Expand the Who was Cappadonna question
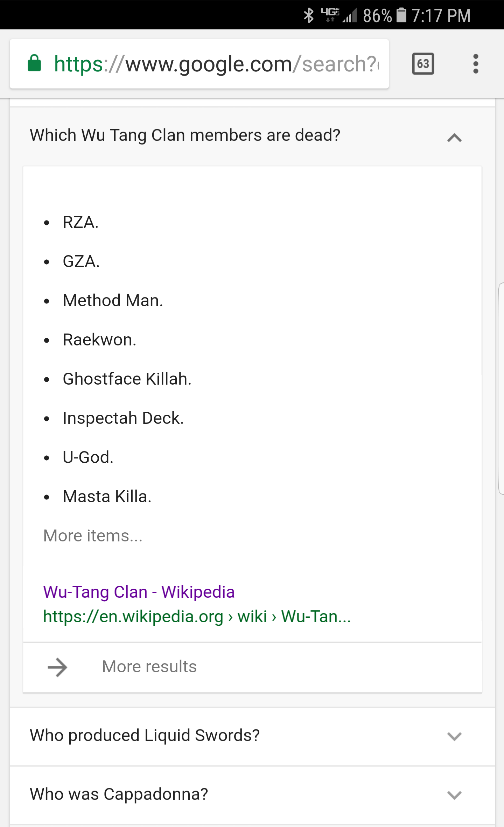 (252, 795)
